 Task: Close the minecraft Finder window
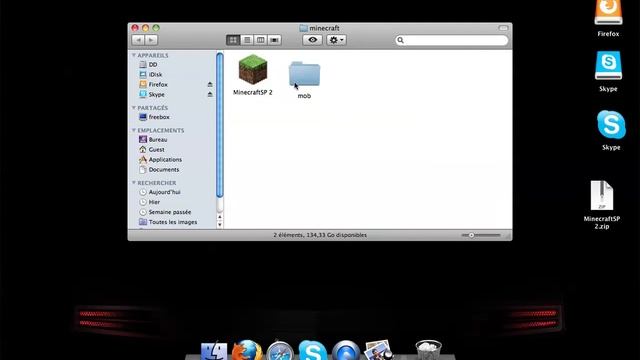click(135, 28)
